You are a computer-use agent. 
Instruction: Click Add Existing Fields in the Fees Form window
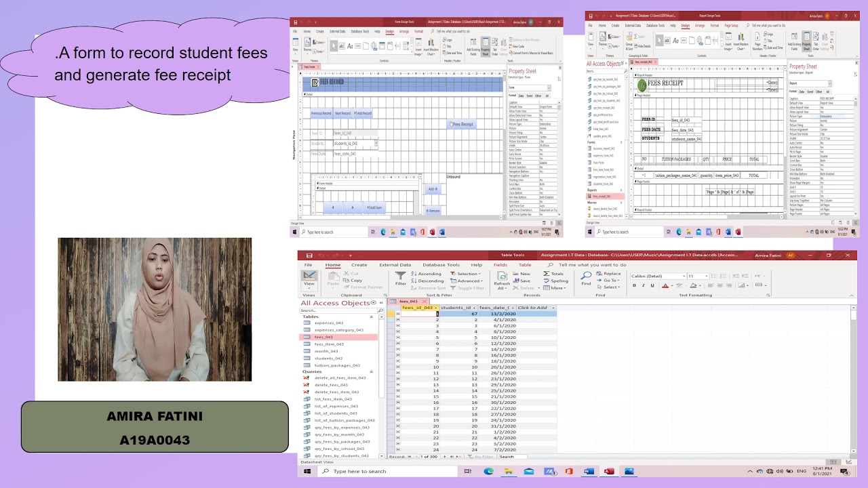(473, 46)
